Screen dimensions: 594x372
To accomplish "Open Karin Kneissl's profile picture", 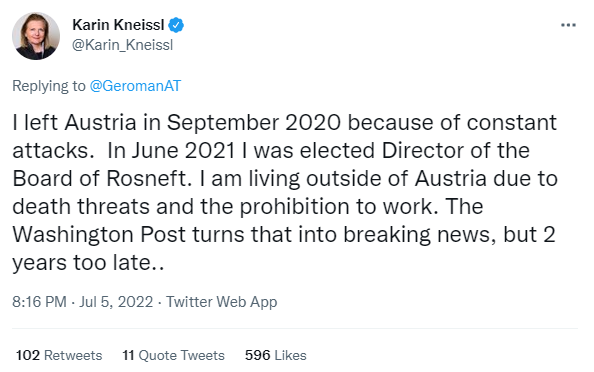I will tap(36, 36).
